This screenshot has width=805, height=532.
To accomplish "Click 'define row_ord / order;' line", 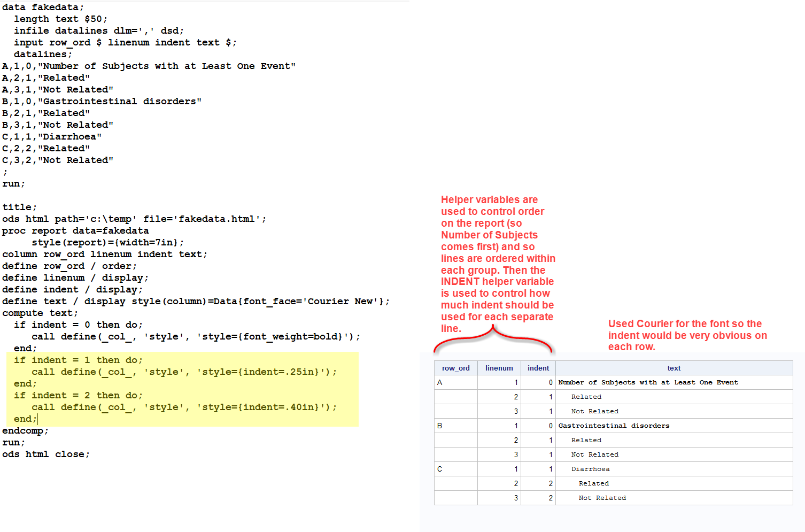I will pos(69,266).
